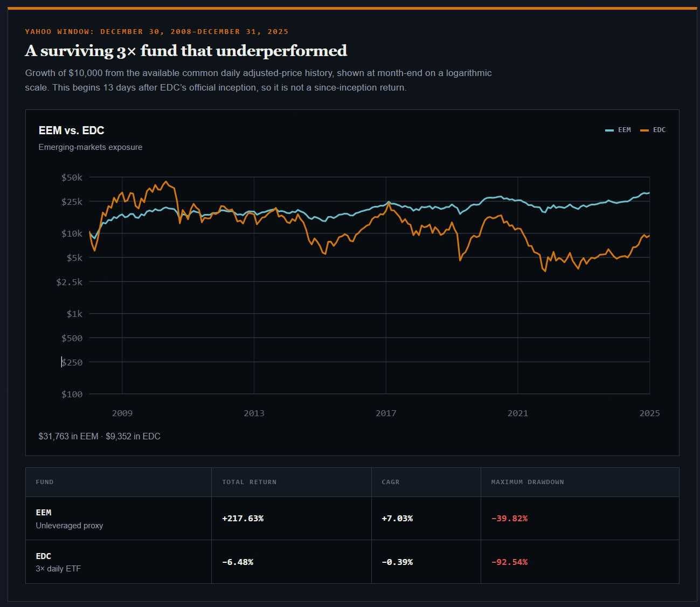Click the 2017 x-axis label

386,413
